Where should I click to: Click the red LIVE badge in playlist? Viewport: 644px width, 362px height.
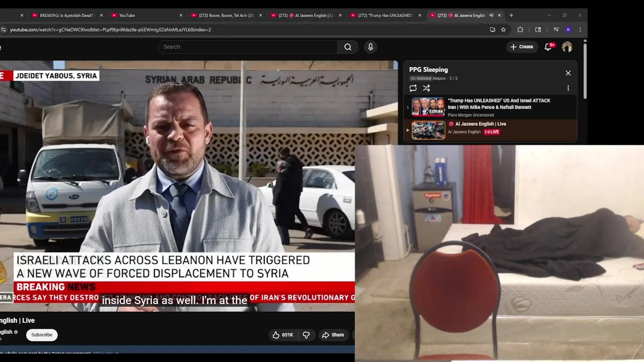(492, 132)
